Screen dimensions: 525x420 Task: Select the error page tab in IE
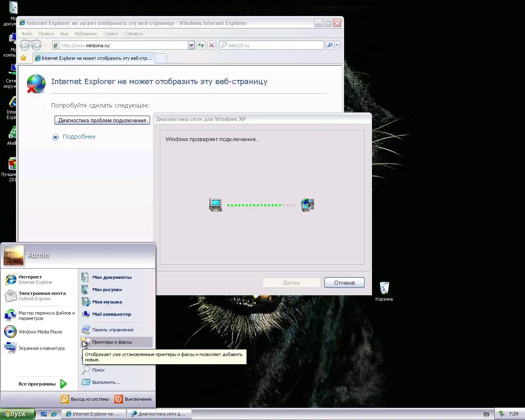pyautogui.click(x=94, y=58)
